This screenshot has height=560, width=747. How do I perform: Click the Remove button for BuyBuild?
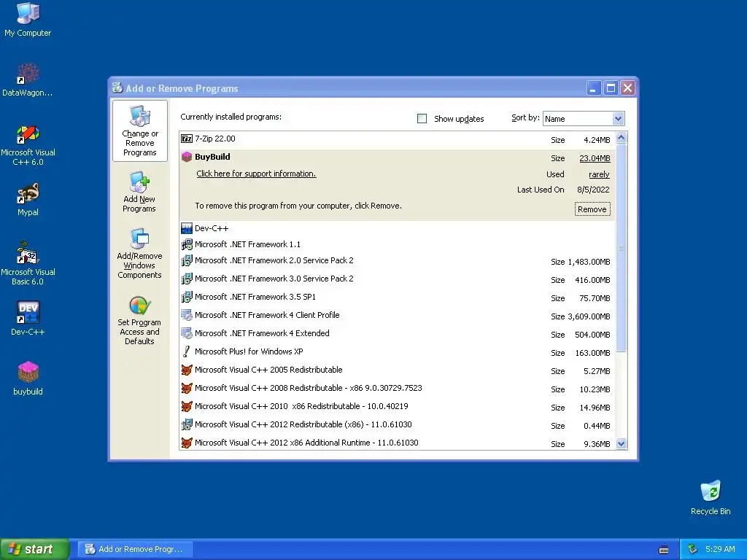point(592,209)
